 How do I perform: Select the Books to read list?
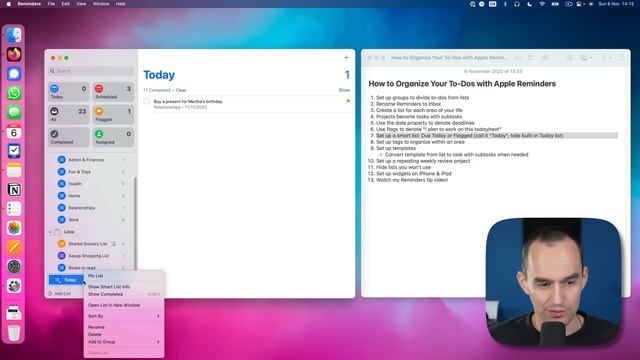point(91,268)
